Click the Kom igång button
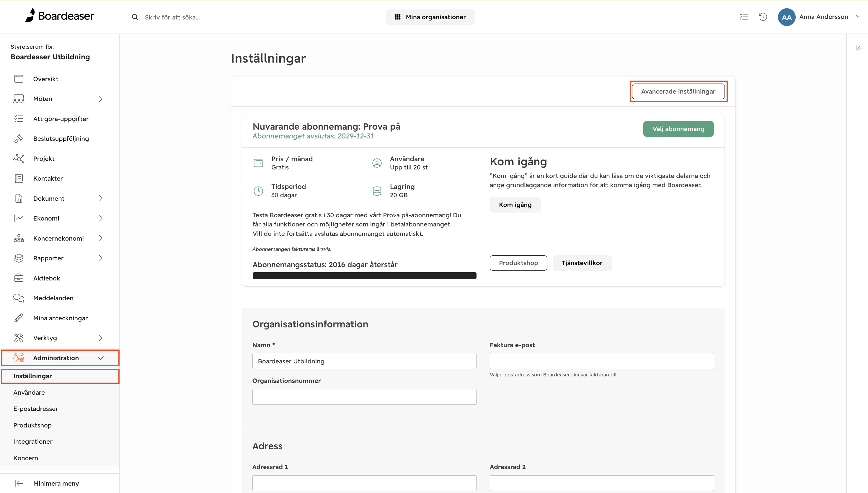The height and width of the screenshot is (493, 868). coord(515,205)
